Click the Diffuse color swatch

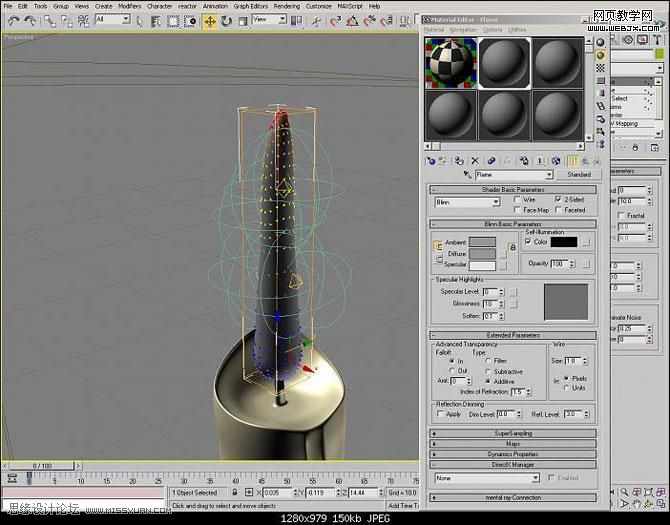point(482,254)
